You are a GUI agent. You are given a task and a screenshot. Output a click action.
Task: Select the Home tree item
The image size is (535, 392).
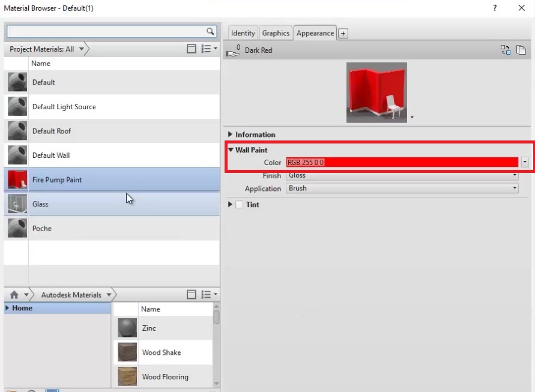[57, 308]
